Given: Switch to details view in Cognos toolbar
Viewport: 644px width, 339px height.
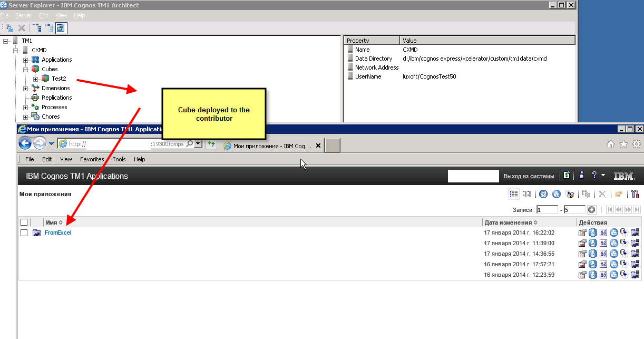Looking at the screenshot, I should point(527,194).
